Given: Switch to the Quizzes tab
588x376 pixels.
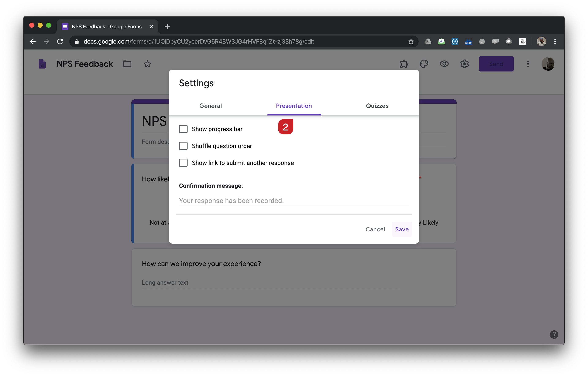Looking at the screenshot, I should point(377,106).
